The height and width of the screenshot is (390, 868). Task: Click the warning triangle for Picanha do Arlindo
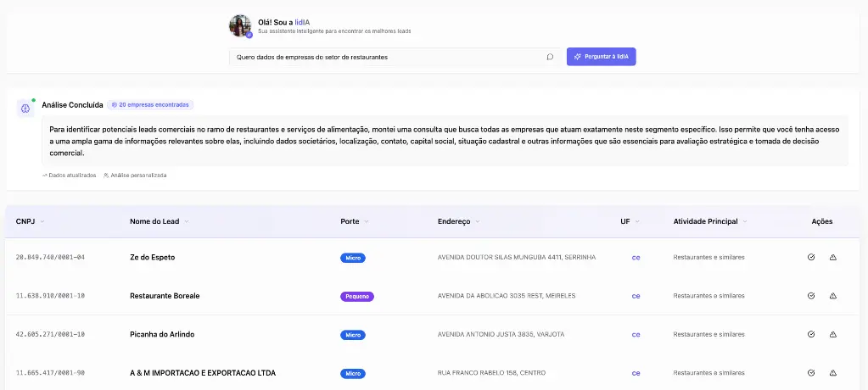pos(832,334)
